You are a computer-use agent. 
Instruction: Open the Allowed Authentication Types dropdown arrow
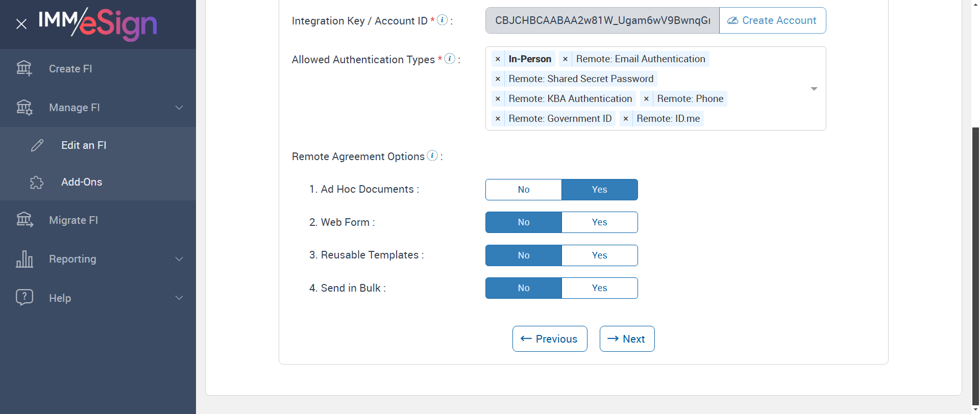point(814,89)
